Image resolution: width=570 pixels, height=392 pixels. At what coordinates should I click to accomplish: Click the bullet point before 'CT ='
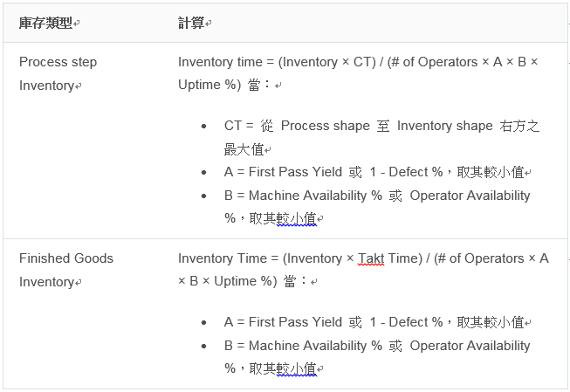pos(203,127)
